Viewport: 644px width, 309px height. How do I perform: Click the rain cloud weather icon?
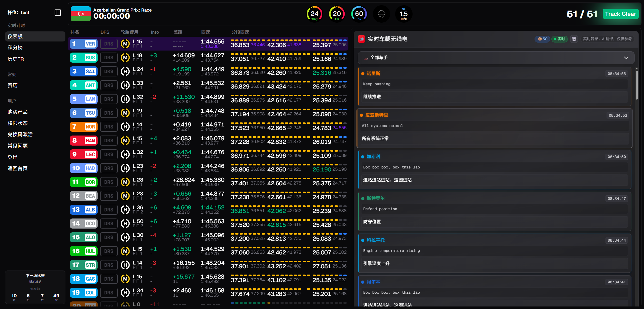[x=381, y=14]
